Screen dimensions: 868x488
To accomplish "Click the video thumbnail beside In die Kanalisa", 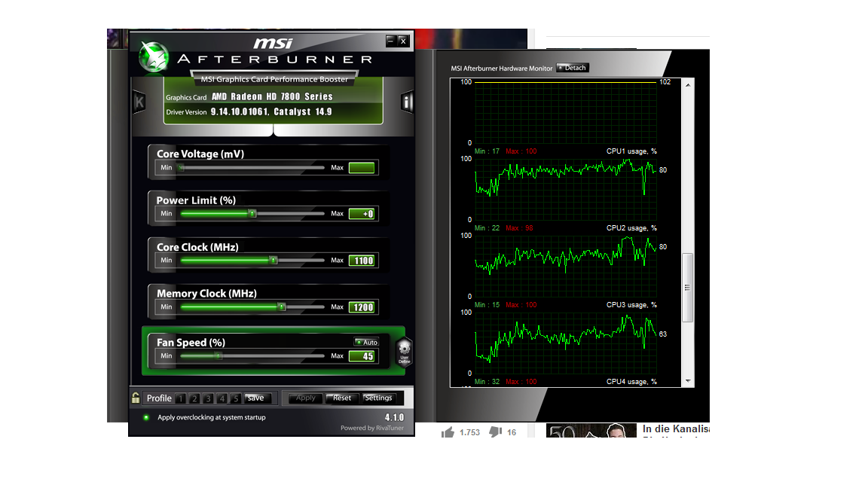I will pos(591,431).
